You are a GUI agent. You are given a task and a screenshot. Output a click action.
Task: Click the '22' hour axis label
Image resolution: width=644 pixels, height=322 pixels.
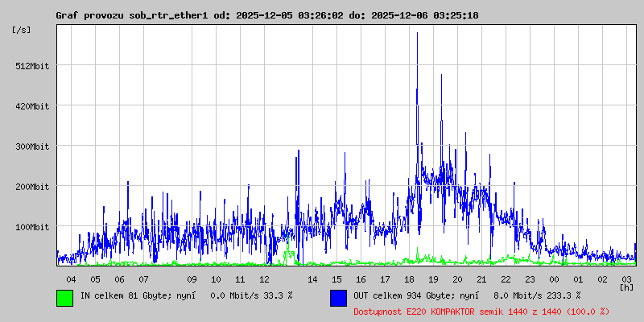[x=506, y=279]
